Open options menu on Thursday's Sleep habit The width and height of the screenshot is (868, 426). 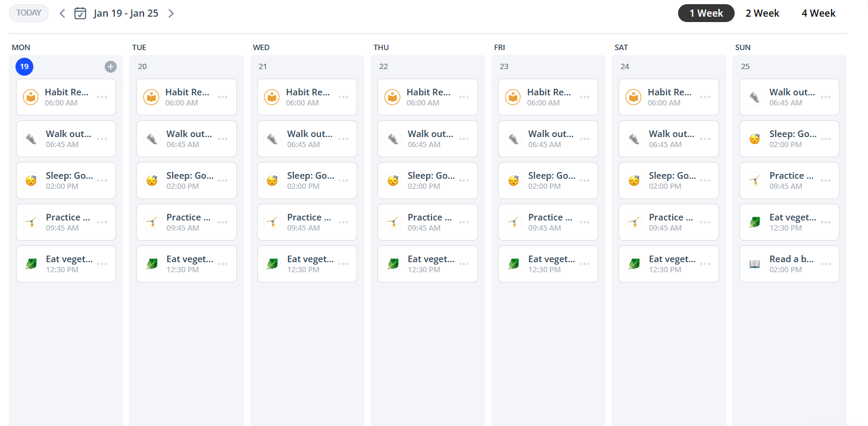tap(464, 180)
